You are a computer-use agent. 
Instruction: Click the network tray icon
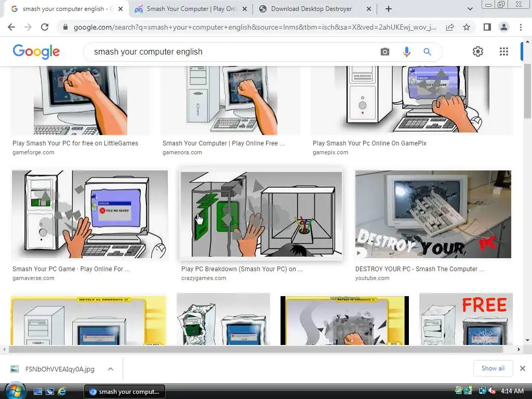pyautogui.click(x=482, y=391)
